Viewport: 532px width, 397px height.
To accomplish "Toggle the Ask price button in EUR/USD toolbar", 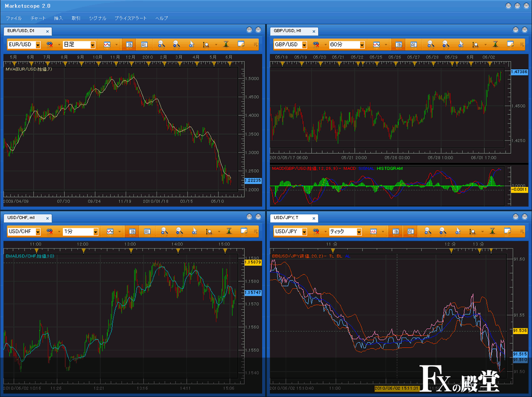I will point(144,45).
